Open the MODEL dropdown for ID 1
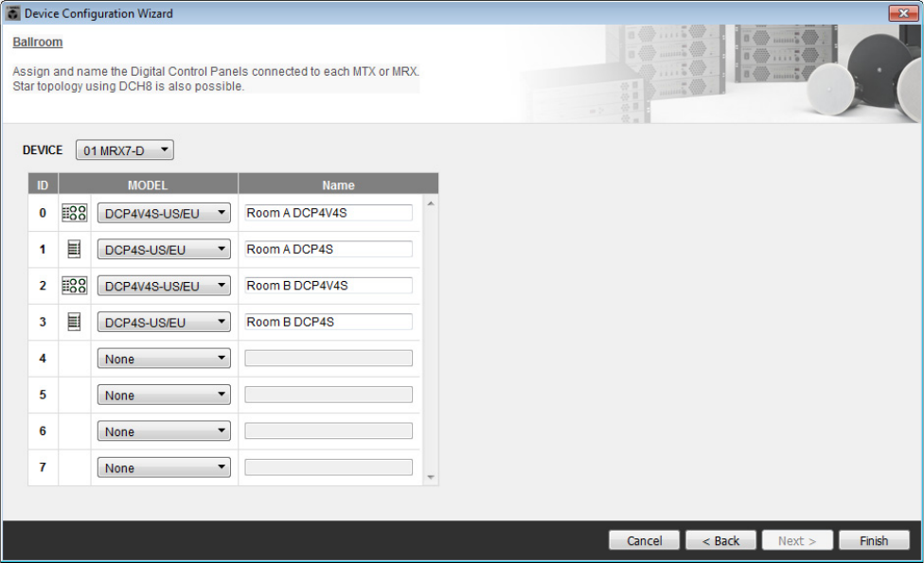The image size is (924, 563). tap(164, 250)
